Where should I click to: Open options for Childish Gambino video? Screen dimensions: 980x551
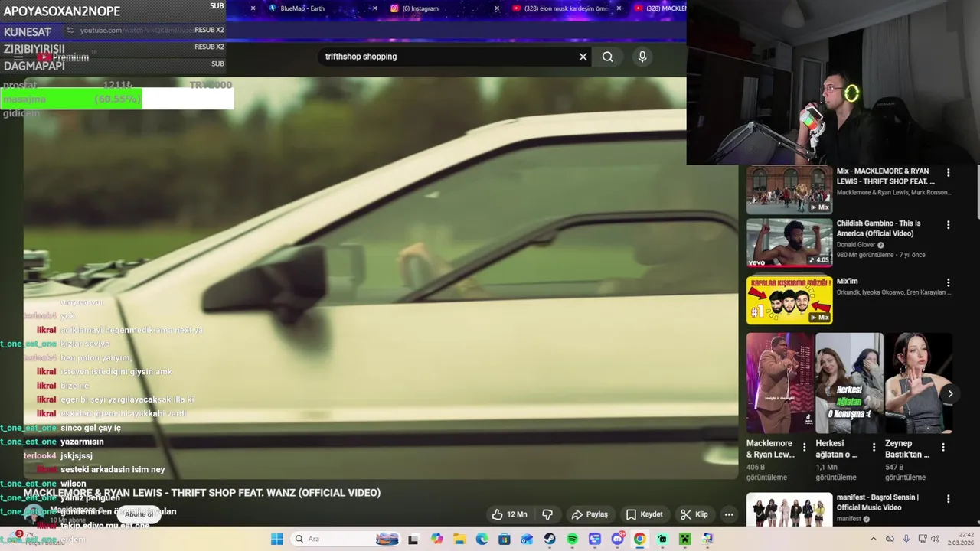(948, 225)
